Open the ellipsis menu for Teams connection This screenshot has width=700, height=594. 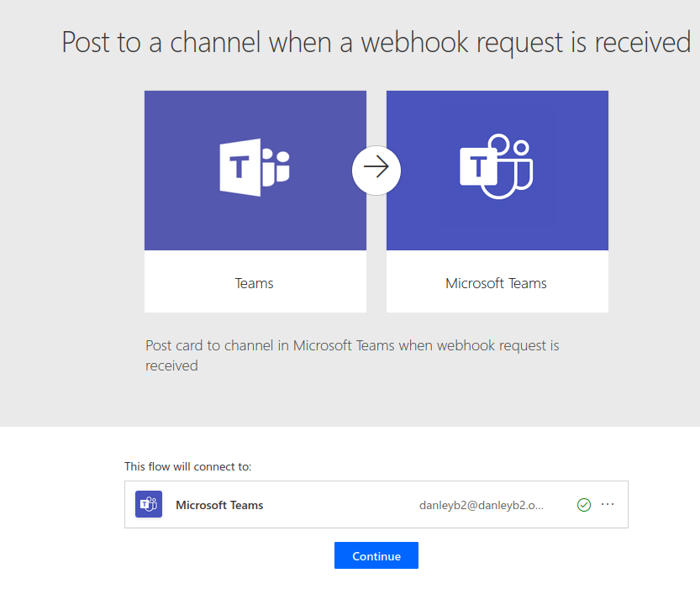[608, 504]
